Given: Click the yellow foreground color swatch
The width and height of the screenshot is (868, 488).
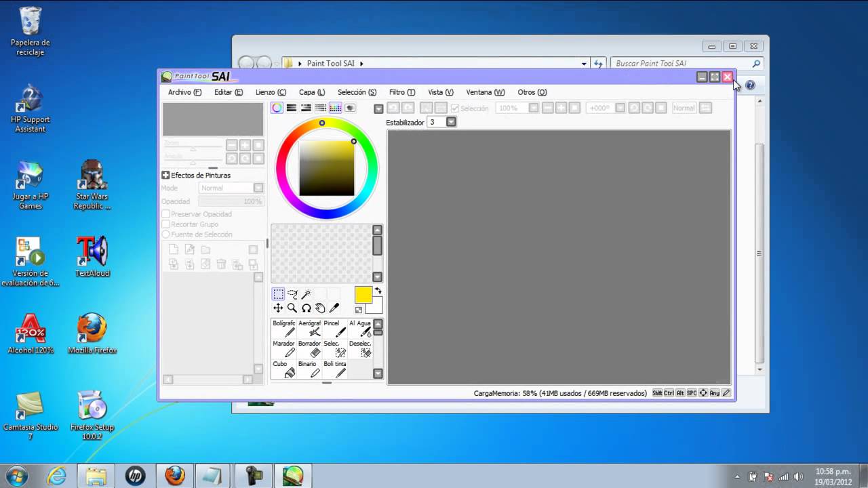Looking at the screenshot, I should [x=363, y=294].
